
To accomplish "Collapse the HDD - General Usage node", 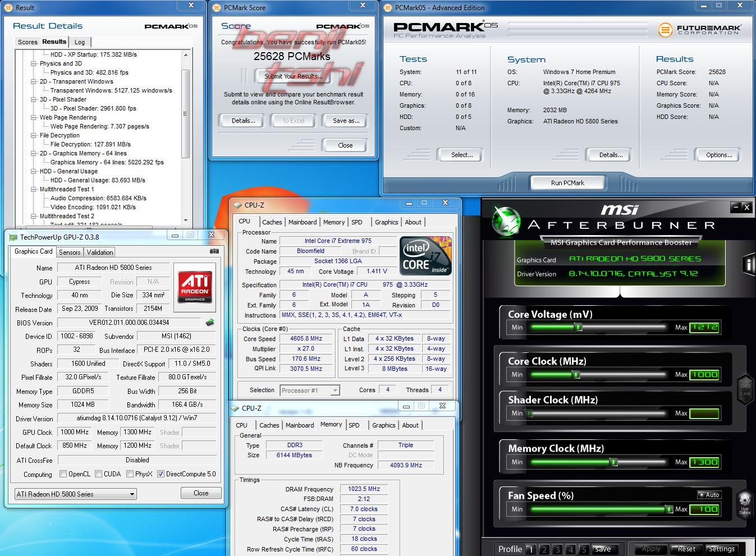I will 34,171.
